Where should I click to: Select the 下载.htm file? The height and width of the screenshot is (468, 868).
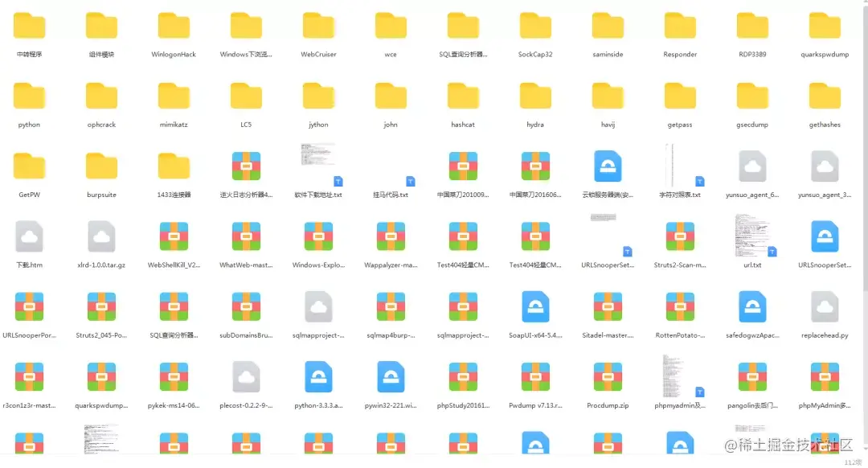[30, 236]
